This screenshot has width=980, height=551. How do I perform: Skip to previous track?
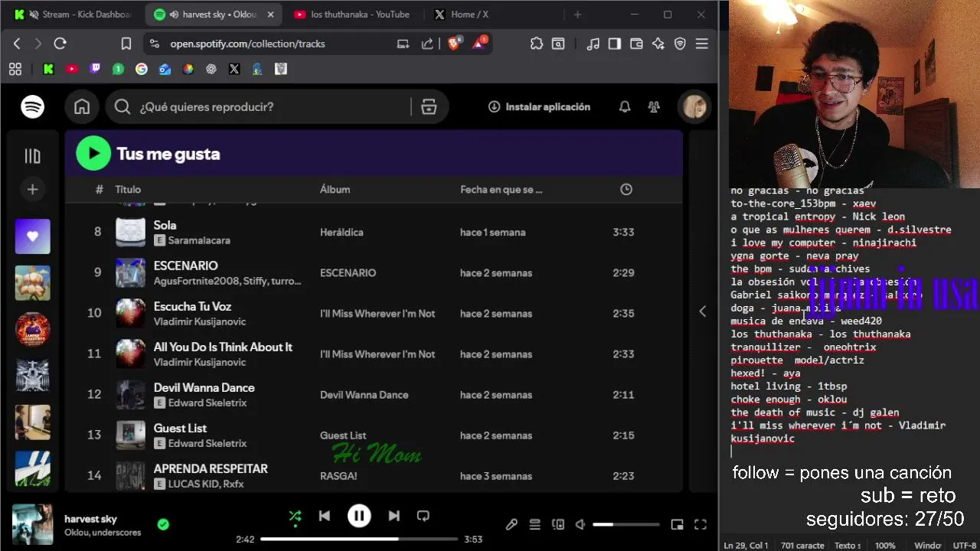325,517
